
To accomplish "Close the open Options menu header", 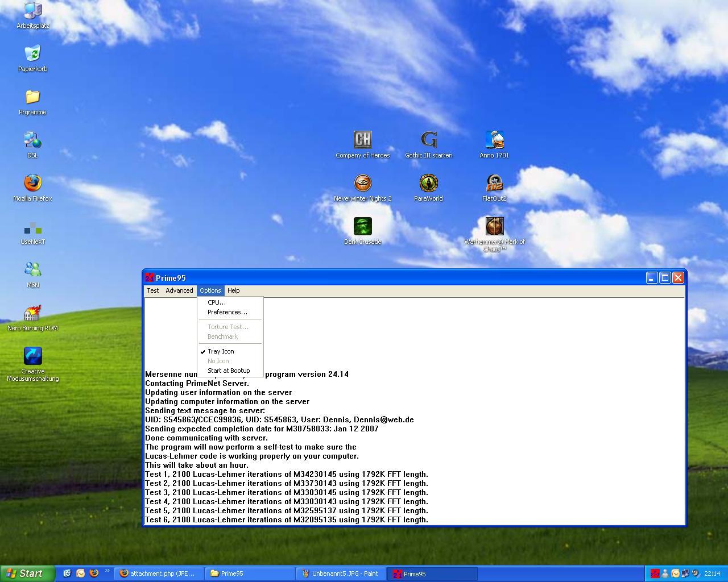I will pyautogui.click(x=210, y=290).
